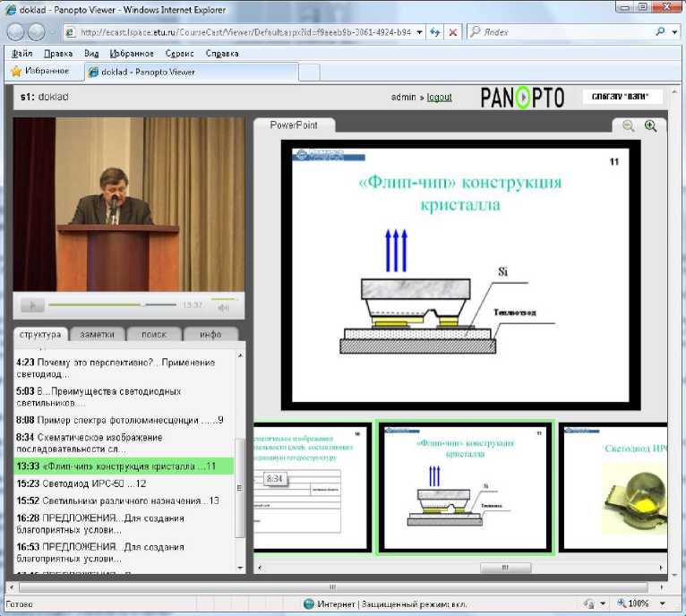Screen dimensions: 686x616
Task: Zoom out the slide view
Action: 629,127
